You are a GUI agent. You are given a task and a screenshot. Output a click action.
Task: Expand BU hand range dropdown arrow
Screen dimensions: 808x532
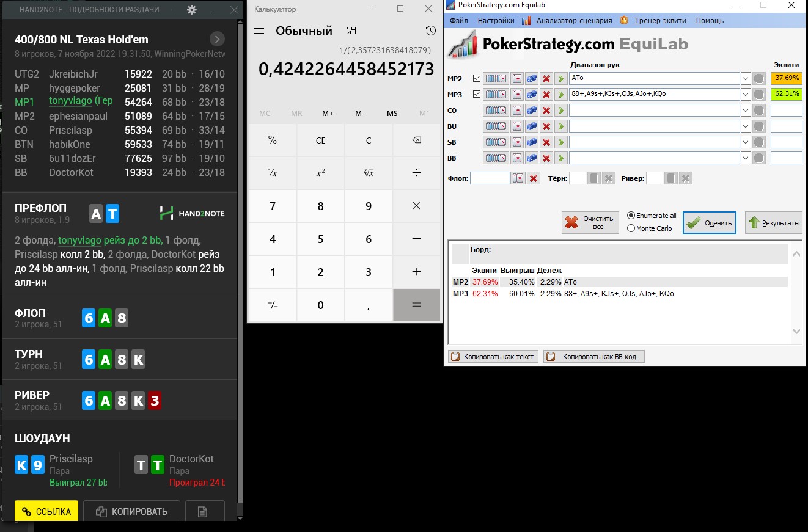pyautogui.click(x=745, y=126)
